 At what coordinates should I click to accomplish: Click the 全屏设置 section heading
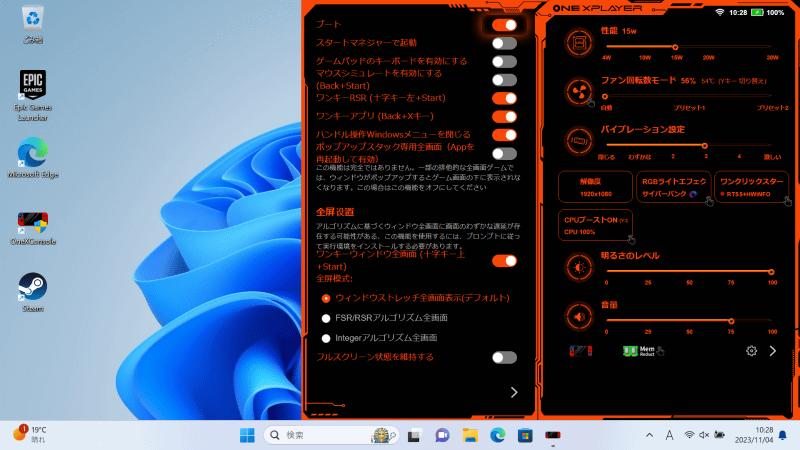pyautogui.click(x=335, y=212)
